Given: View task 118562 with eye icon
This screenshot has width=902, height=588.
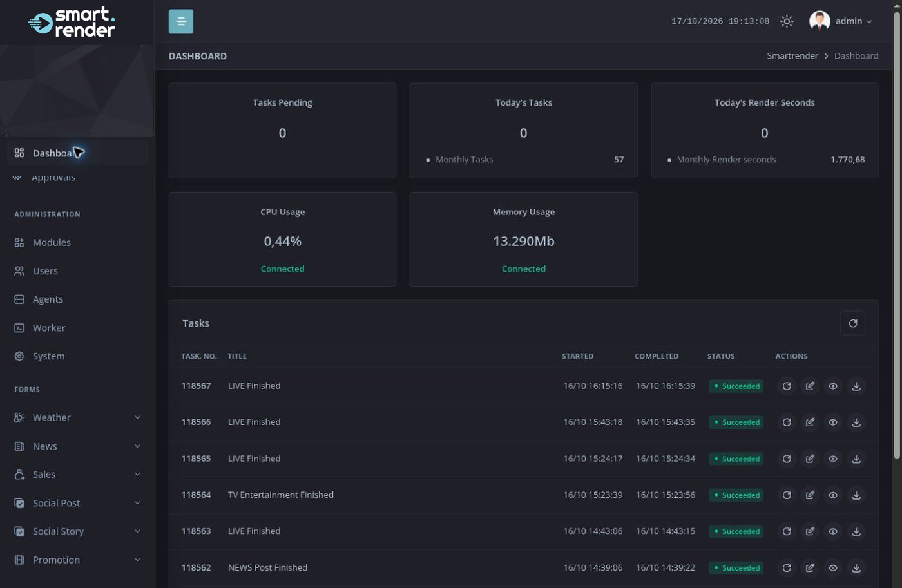Looking at the screenshot, I should (x=833, y=568).
